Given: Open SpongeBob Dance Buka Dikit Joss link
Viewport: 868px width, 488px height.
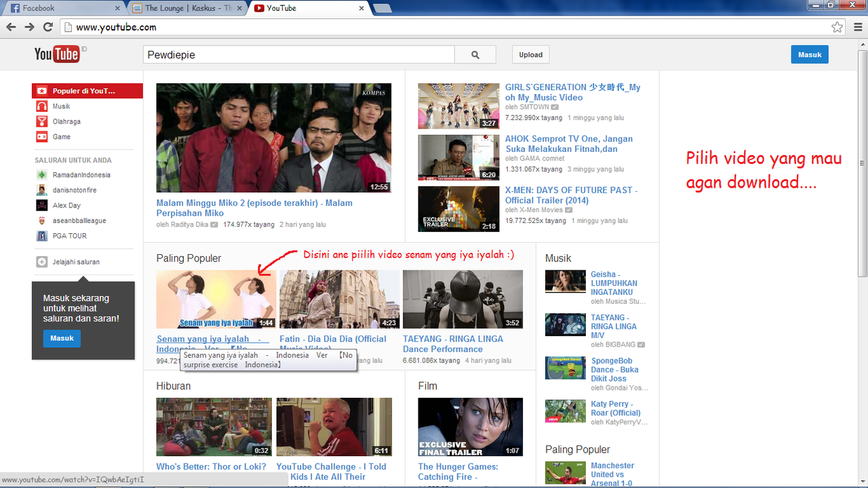Looking at the screenshot, I should click(x=614, y=370).
